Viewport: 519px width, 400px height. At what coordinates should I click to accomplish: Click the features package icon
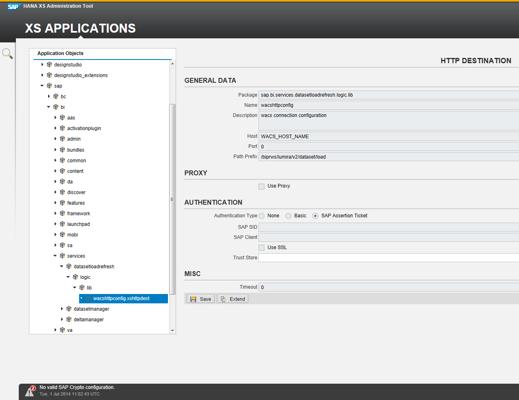(62, 203)
